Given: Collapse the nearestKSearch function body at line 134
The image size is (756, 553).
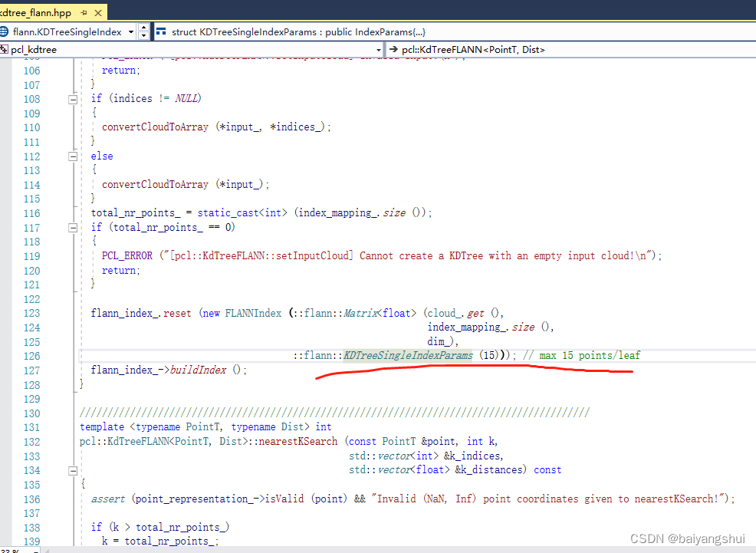Looking at the screenshot, I should click(73, 471).
